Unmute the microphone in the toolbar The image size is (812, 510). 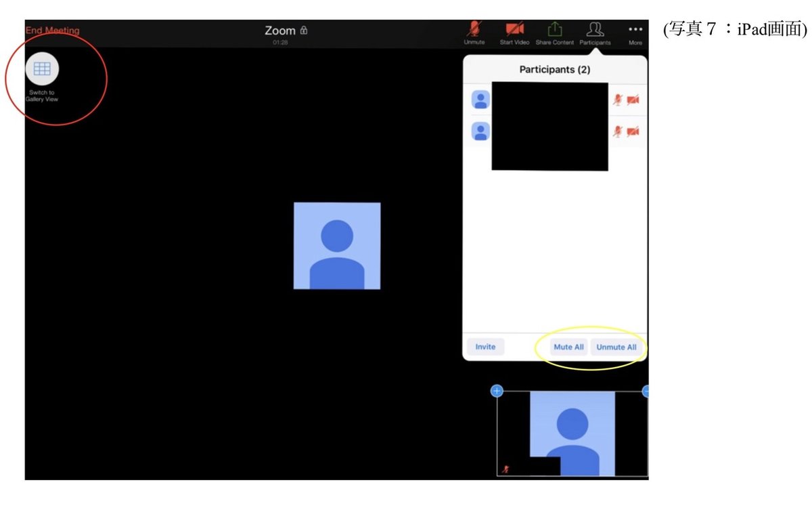coord(474,33)
